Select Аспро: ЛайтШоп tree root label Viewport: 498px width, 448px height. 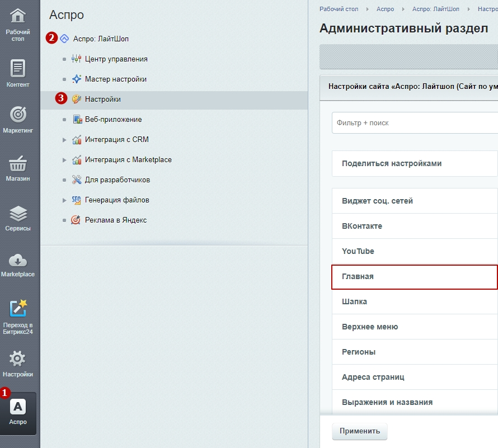tap(101, 39)
